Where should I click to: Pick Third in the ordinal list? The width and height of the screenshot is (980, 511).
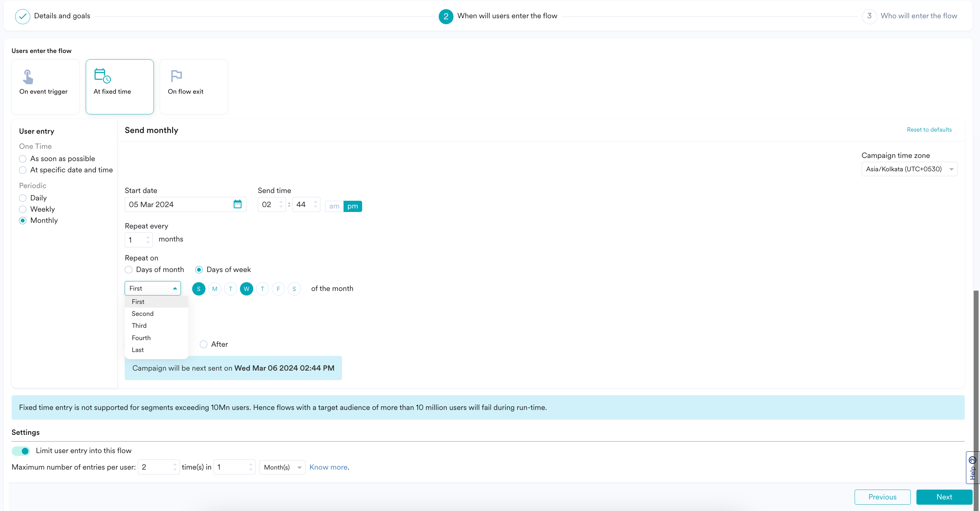pyautogui.click(x=139, y=325)
